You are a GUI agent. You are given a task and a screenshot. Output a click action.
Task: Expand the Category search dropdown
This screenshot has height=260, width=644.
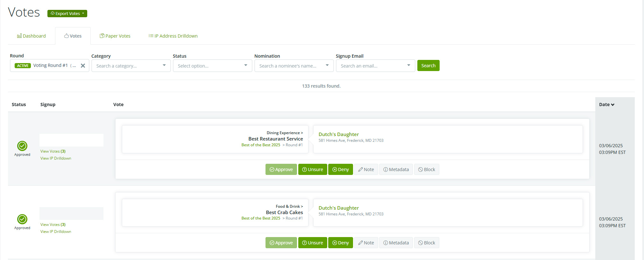pos(131,66)
